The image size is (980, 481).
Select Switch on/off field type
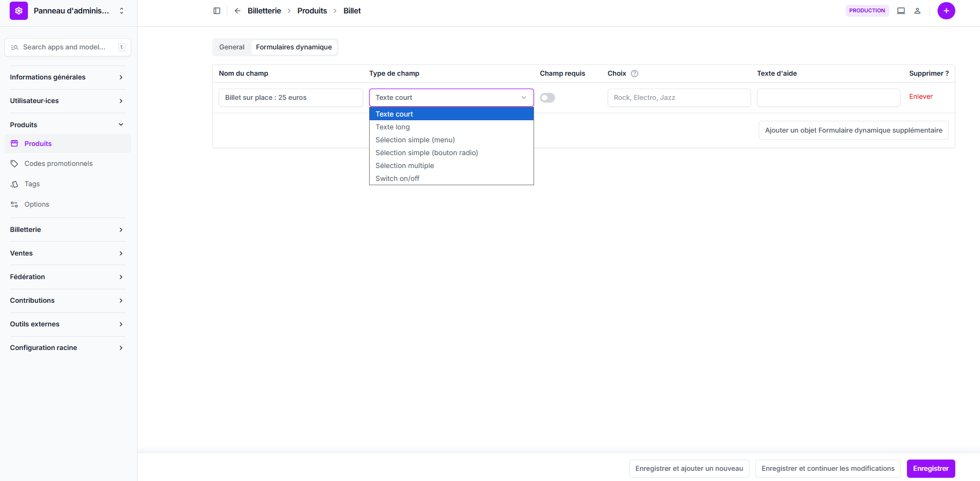[x=398, y=179]
